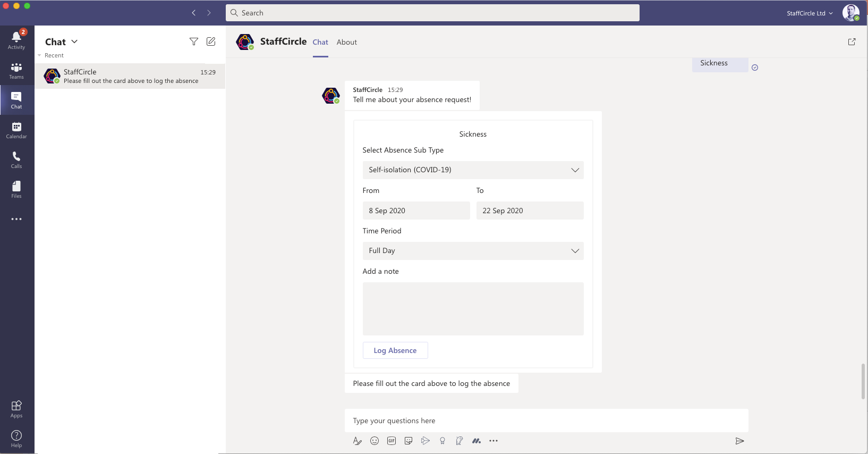Click the StaffCircle bot avatar in header

click(245, 42)
